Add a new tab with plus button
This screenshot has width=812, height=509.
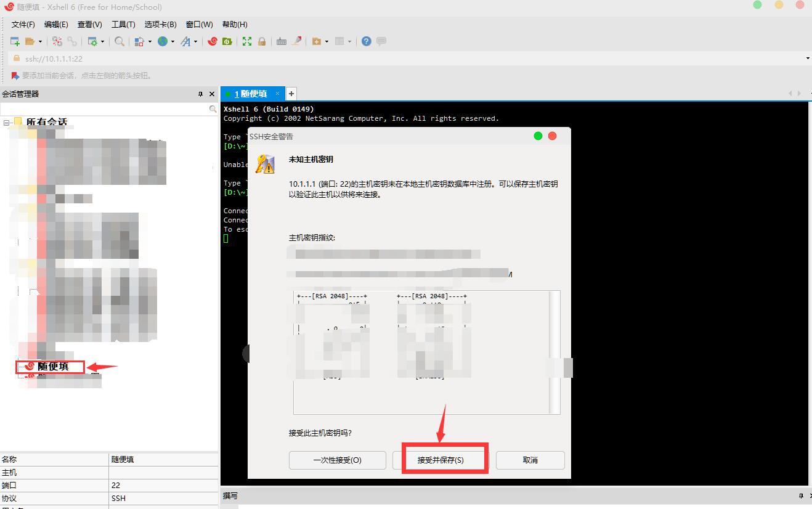291,94
